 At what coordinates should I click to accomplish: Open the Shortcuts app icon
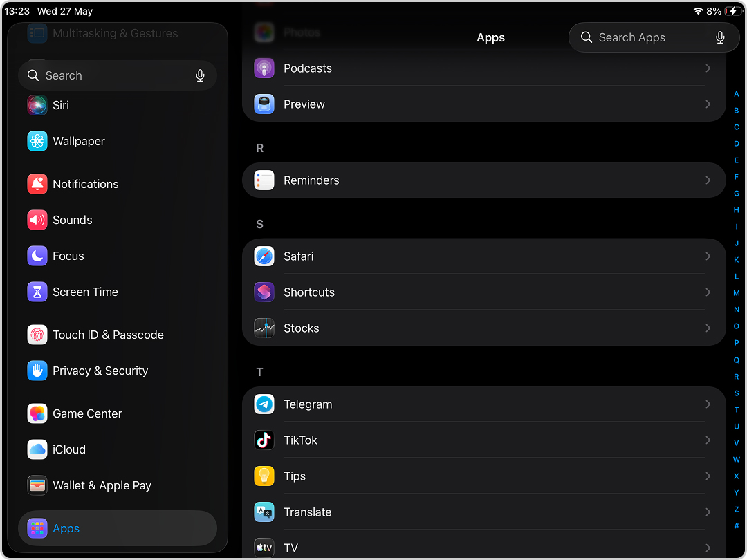coord(264,292)
